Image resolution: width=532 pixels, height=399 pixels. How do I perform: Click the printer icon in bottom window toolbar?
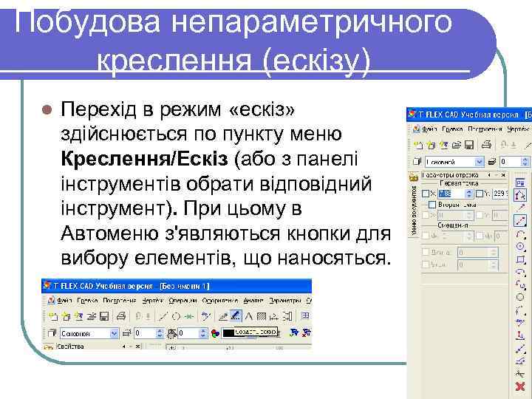(121, 316)
